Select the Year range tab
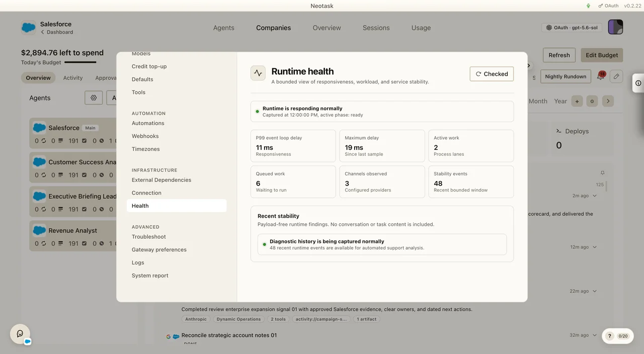The height and width of the screenshot is (354, 644). [560, 101]
